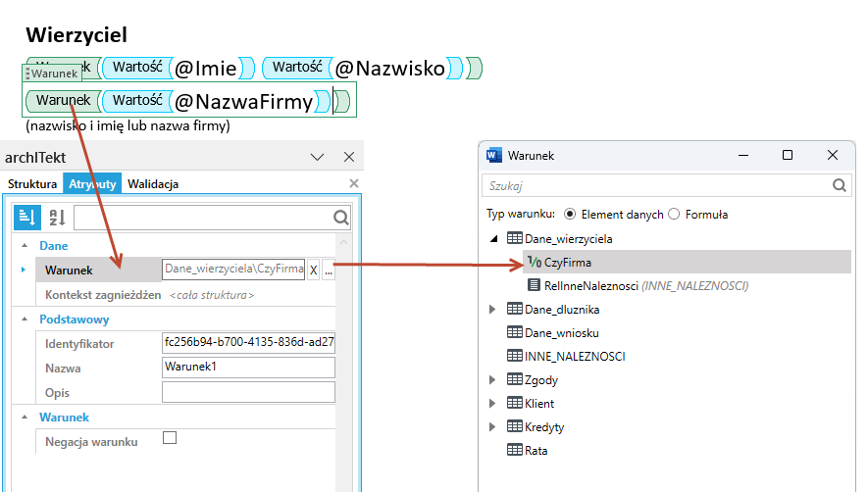The width and height of the screenshot is (868, 492).
Task: Maximize the Warunek window
Action: 788,155
